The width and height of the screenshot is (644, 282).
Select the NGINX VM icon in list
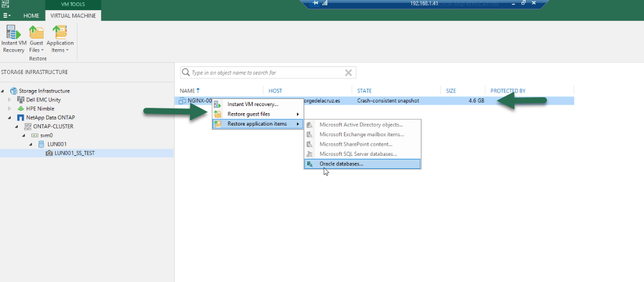(x=182, y=101)
